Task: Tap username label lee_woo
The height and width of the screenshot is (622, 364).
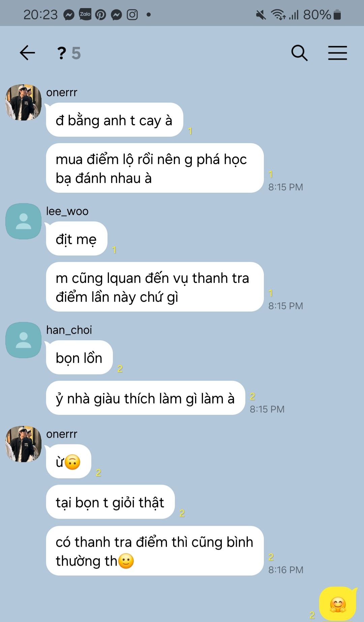Action: click(x=67, y=211)
